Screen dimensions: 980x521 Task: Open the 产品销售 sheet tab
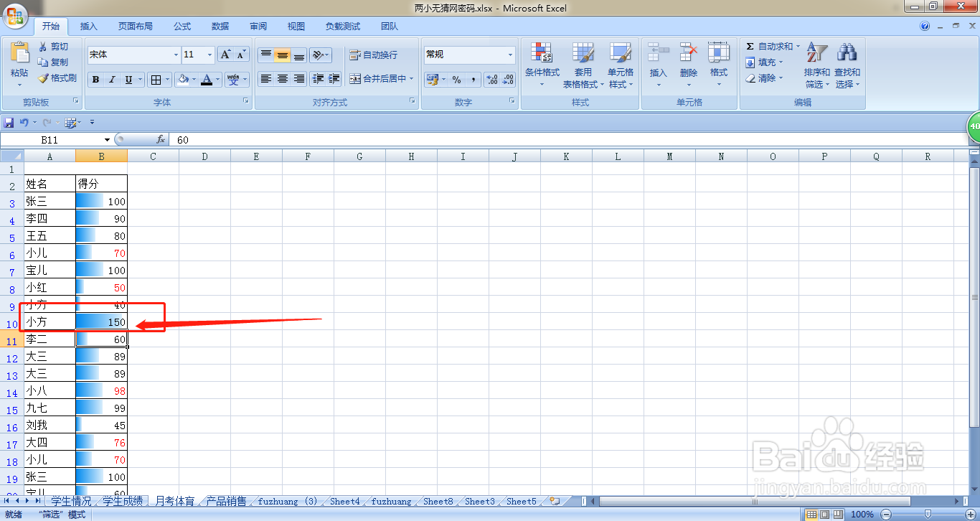[x=226, y=501]
